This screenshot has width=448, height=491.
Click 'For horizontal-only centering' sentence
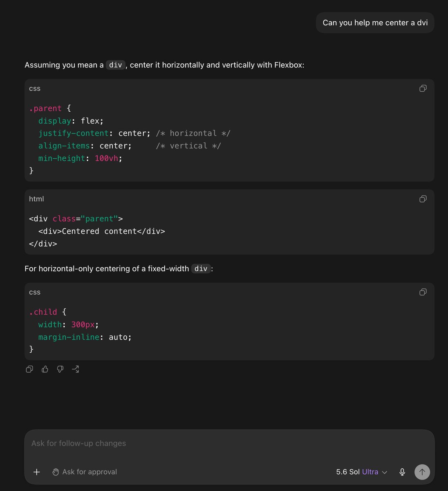tap(119, 269)
